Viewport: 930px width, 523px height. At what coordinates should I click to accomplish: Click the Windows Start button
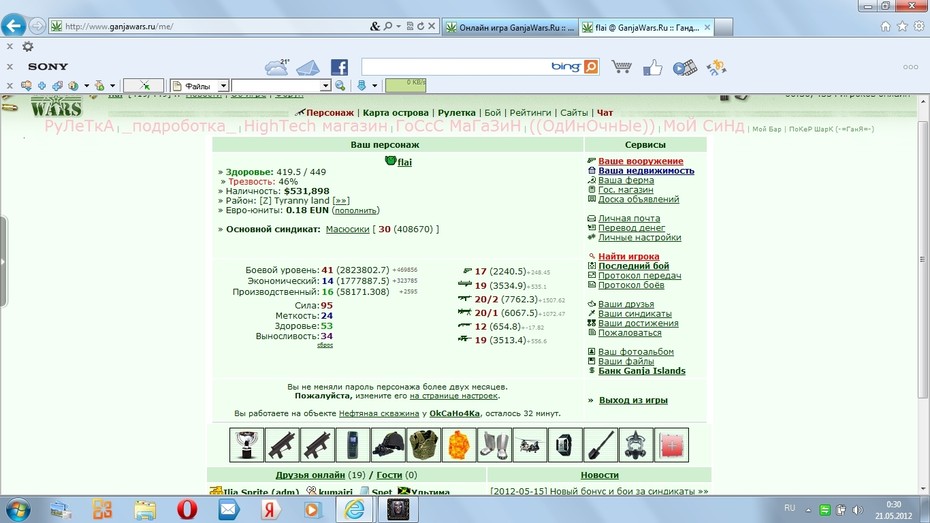tap(17, 509)
